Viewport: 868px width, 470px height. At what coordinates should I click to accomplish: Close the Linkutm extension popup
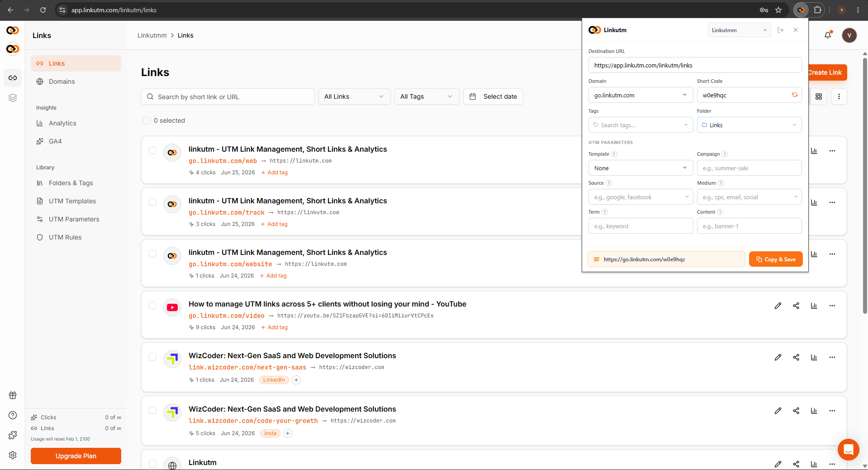point(796,30)
